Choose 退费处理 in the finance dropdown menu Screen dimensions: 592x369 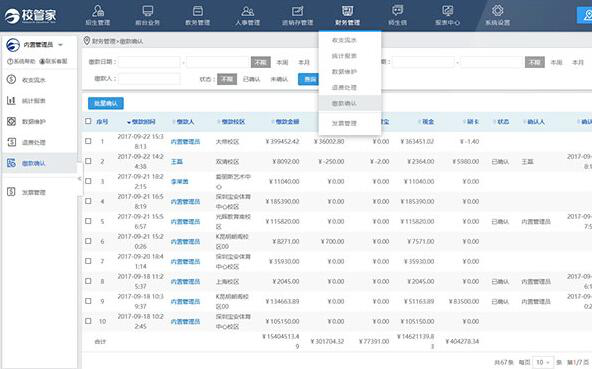(x=344, y=88)
